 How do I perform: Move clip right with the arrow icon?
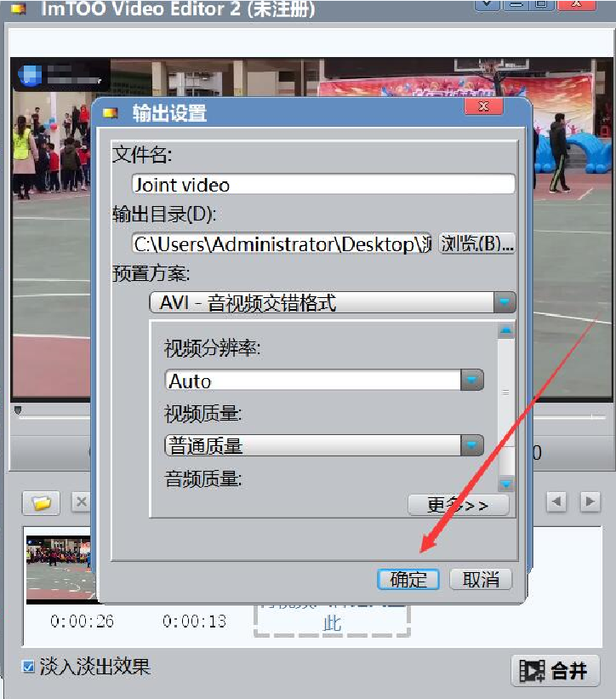590,502
